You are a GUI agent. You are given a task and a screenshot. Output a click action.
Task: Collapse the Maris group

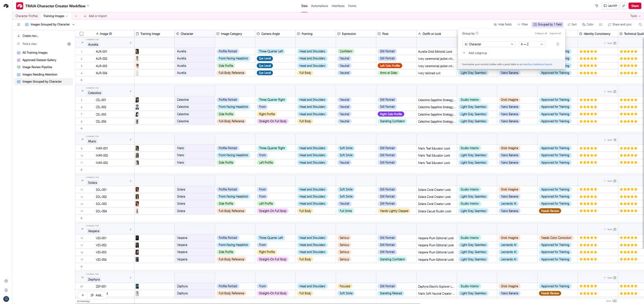(83, 139)
